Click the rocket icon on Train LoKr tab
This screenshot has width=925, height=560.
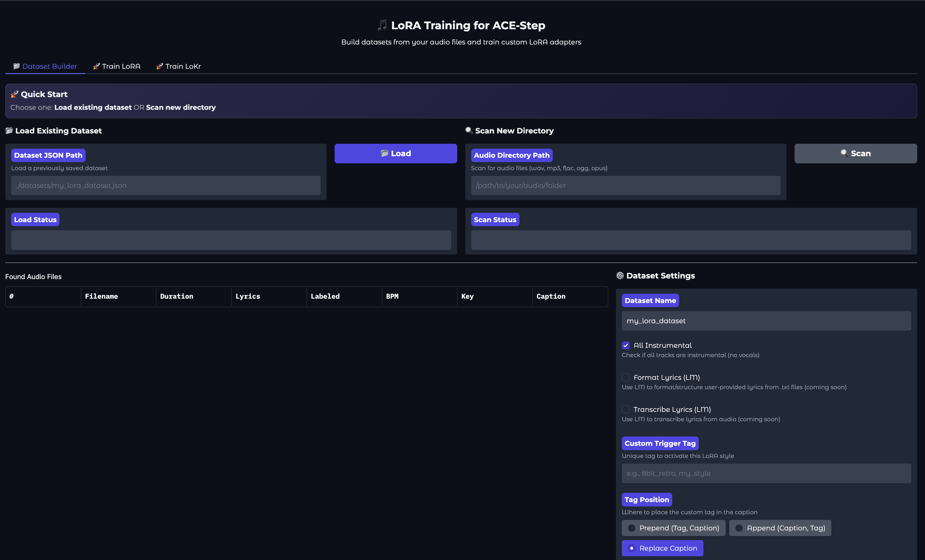pos(160,66)
